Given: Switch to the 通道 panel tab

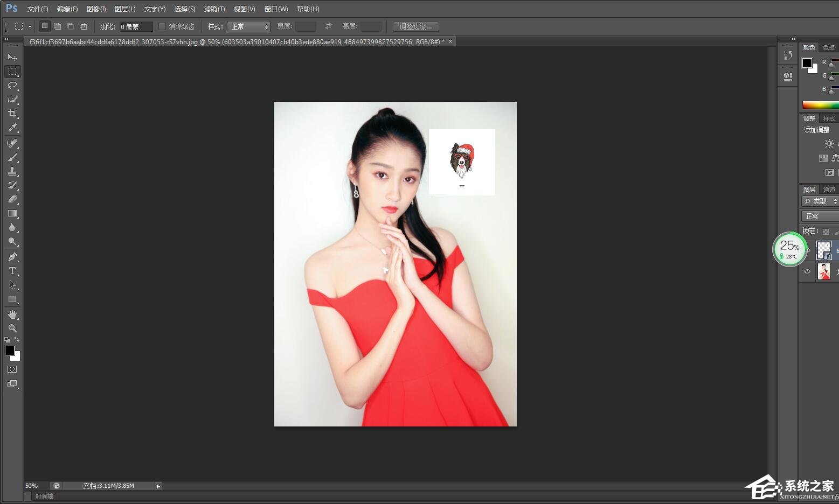Looking at the screenshot, I should pos(829,189).
